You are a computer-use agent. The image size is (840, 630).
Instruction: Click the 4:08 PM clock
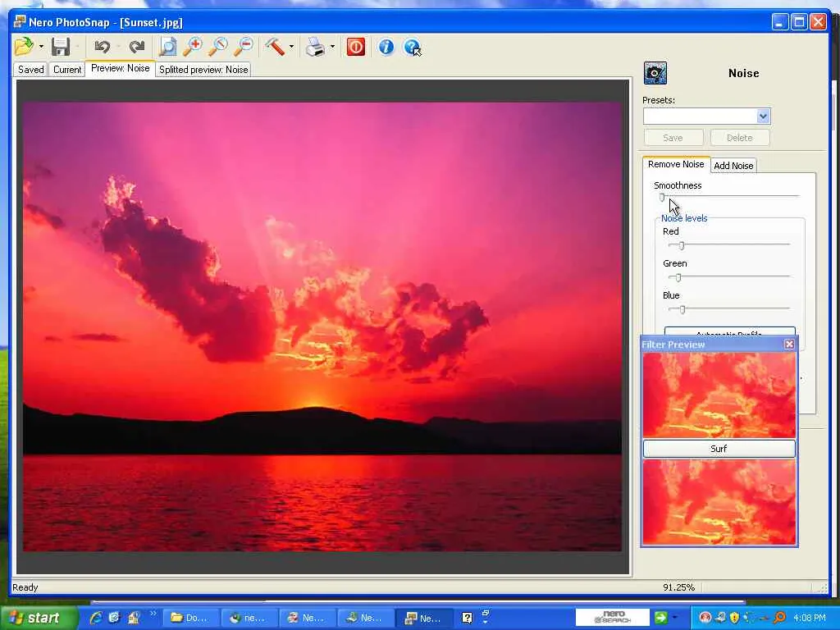(810, 618)
